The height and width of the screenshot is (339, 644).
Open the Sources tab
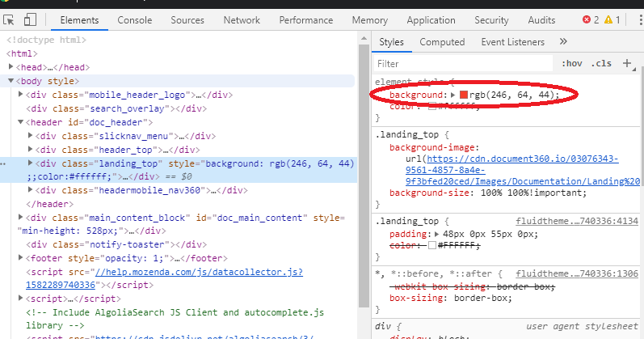tap(187, 20)
